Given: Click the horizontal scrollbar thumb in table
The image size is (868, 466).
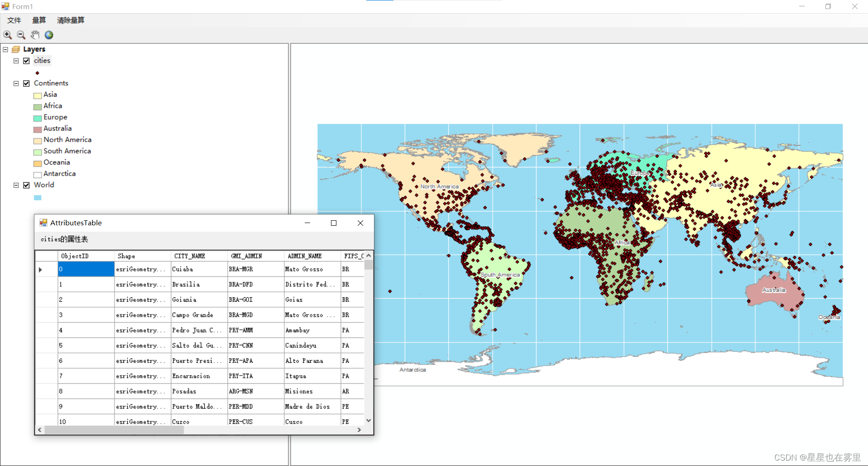Looking at the screenshot, I should pos(114,430).
